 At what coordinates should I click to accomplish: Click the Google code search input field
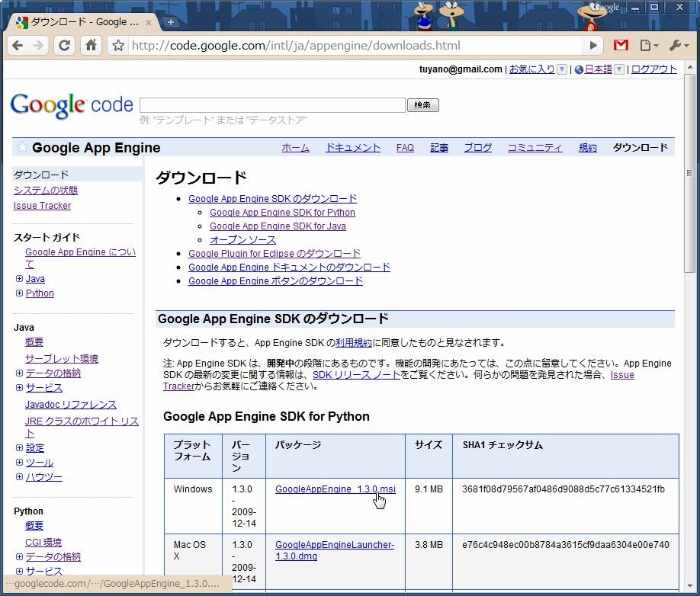coord(272,105)
